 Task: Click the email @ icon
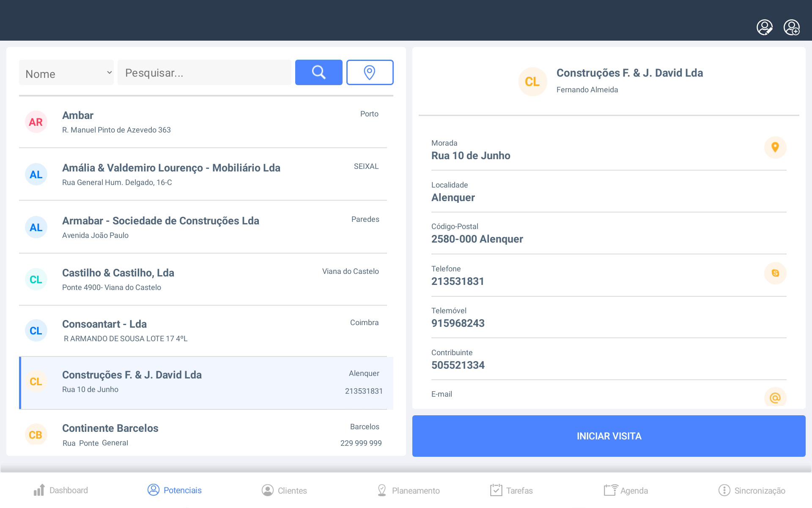tap(775, 398)
